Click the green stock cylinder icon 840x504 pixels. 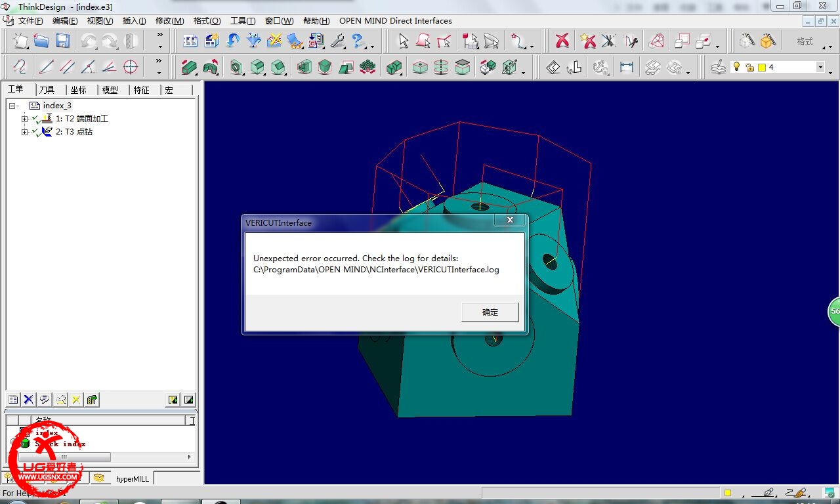pos(24,444)
